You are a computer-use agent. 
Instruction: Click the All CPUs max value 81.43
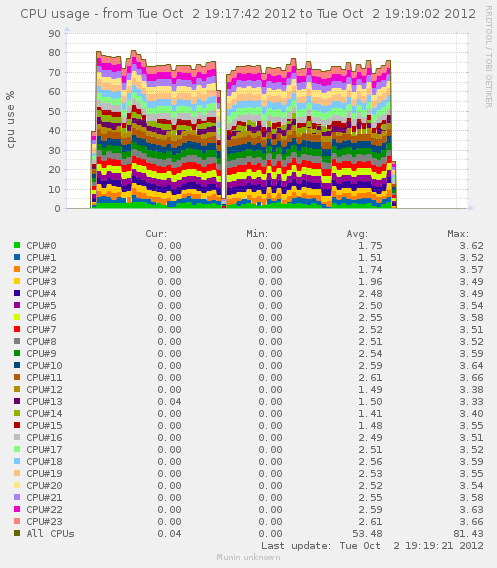pyautogui.click(x=468, y=533)
